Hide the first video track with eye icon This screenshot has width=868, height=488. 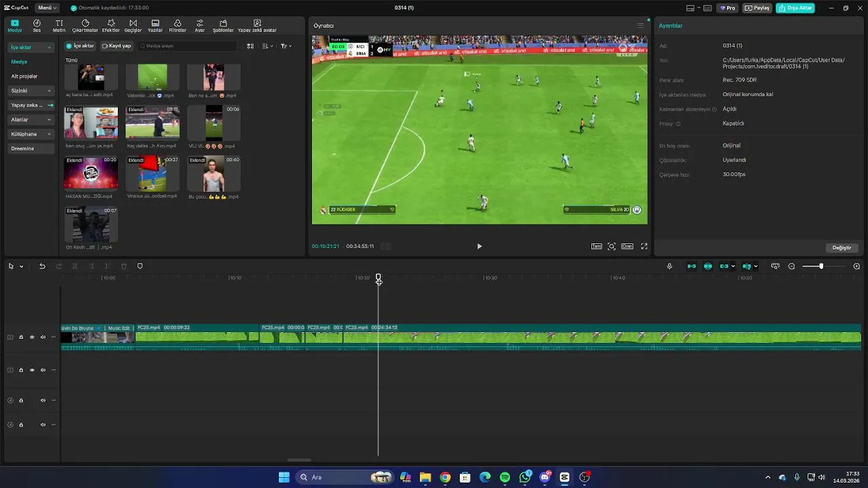[x=32, y=337]
